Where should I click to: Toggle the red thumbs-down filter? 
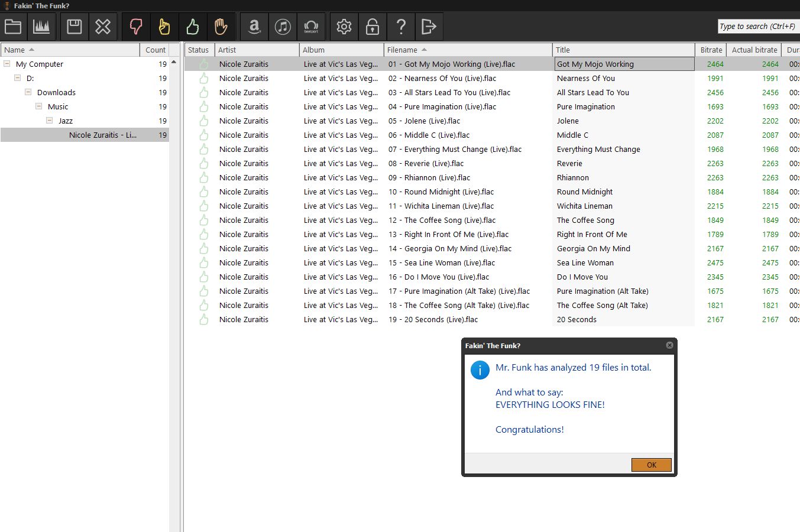(136, 27)
